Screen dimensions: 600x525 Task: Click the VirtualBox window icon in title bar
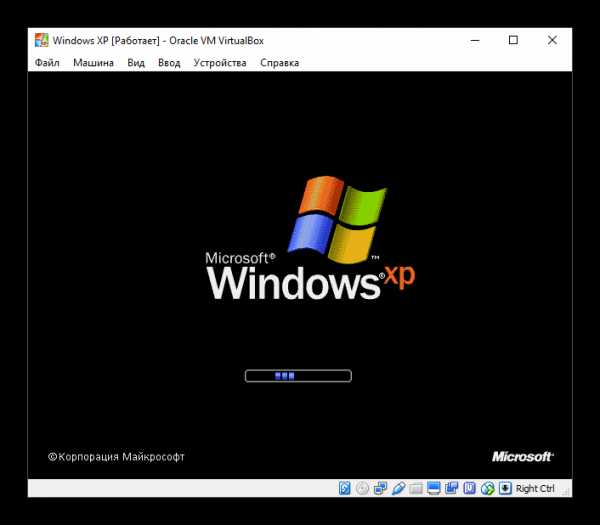coord(42,40)
